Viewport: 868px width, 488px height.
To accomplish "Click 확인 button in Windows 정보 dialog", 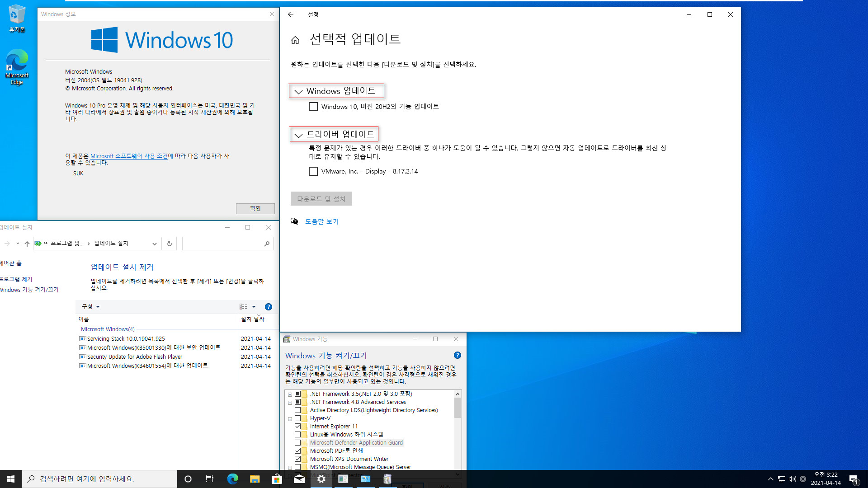I will [x=255, y=208].
